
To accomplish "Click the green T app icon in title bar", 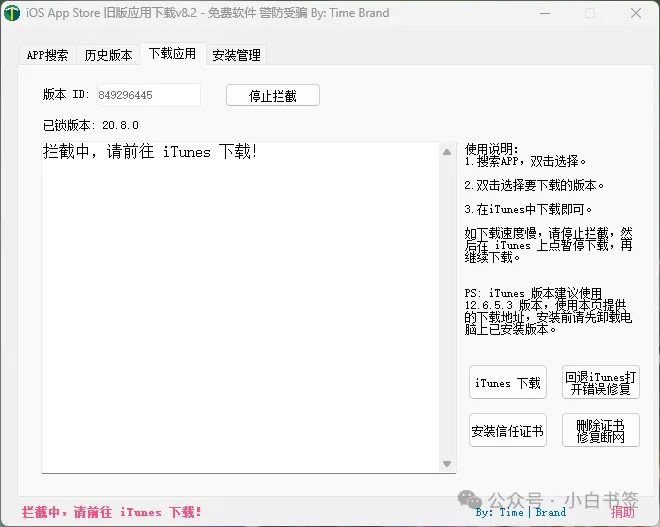I will 12,13.
